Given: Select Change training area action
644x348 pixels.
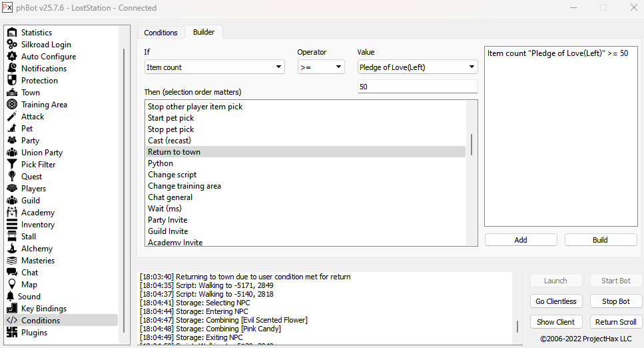Looking at the screenshot, I should pos(184,186).
